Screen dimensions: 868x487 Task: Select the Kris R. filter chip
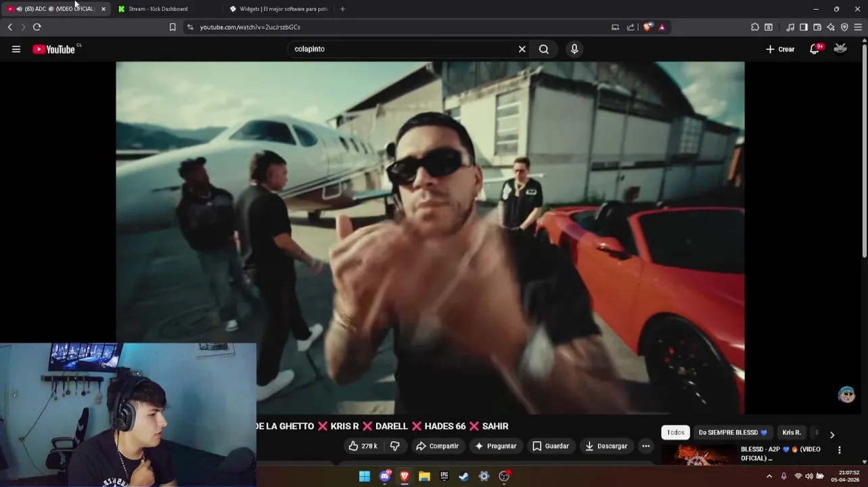(791, 432)
